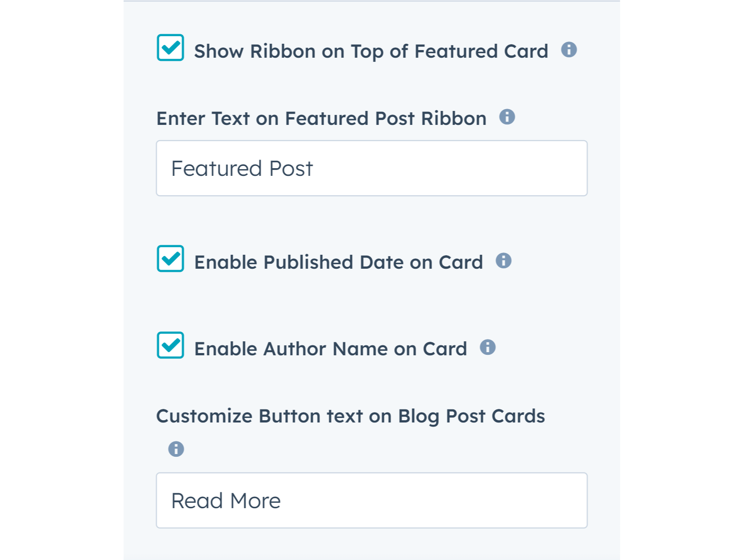
Task: Click the "Featured Post" text to edit it
Action: tap(242, 168)
